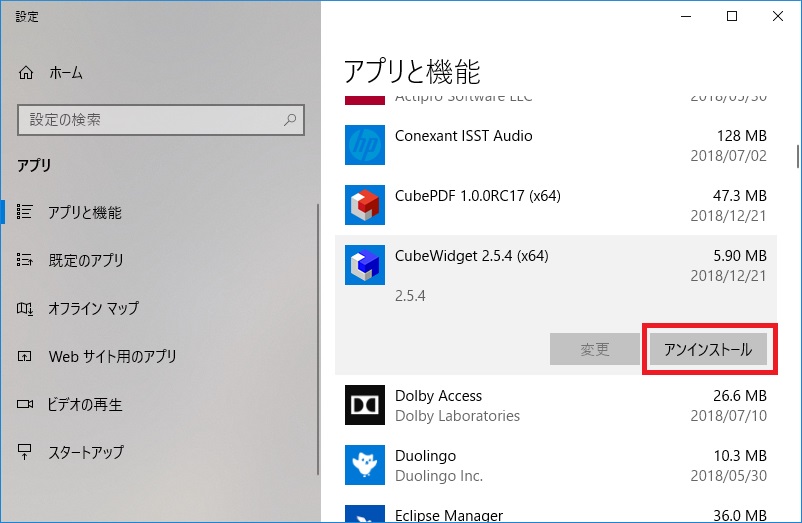The width and height of the screenshot is (802, 523).
Task: Click the Conexant ISST Audio HP icon
Action: (365, 145)
